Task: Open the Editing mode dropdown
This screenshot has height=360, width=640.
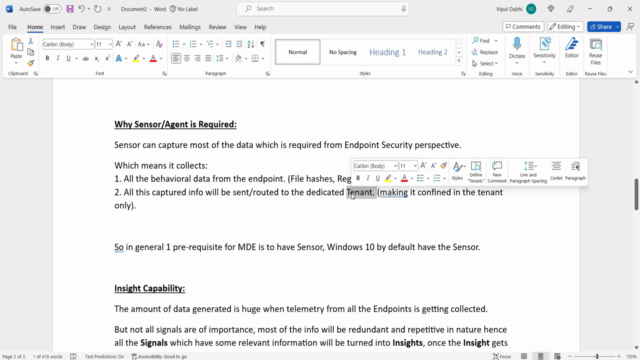Action: (x=565, y=27)
